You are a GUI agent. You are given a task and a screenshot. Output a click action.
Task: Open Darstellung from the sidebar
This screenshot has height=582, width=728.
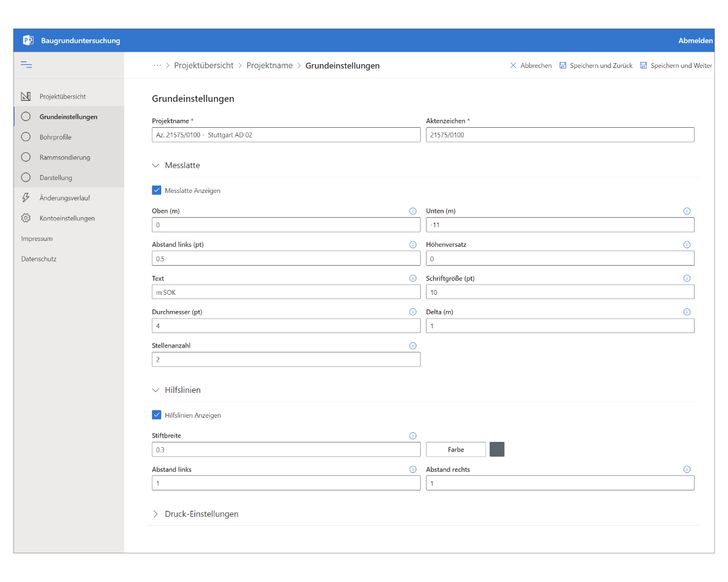56,178
